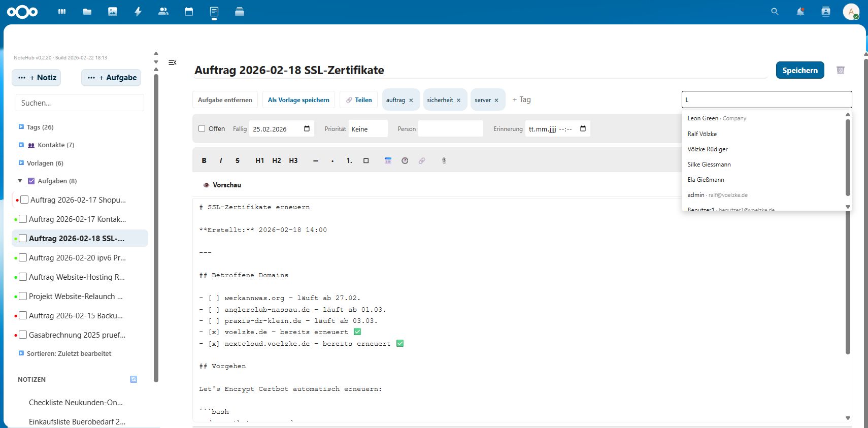The image size is (868, 428).
Task: Collapse sidebar using the menu toggle icon
Action: click(173, 62)
